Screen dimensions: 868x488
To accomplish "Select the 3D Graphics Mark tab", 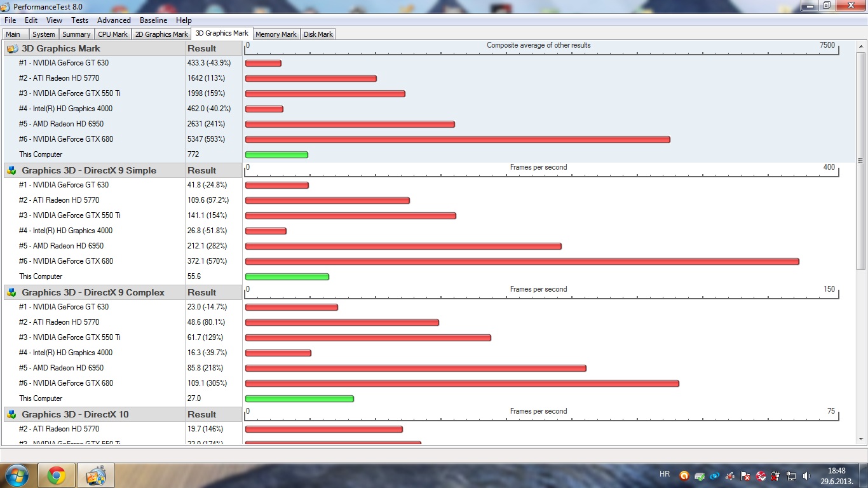I will pyautogui.click(x=222, y=33).
